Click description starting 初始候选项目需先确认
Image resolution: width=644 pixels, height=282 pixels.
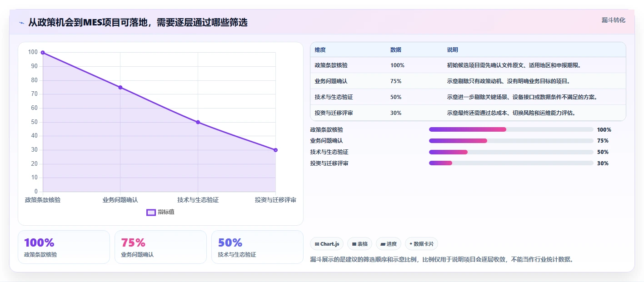[x=514, y=65]
